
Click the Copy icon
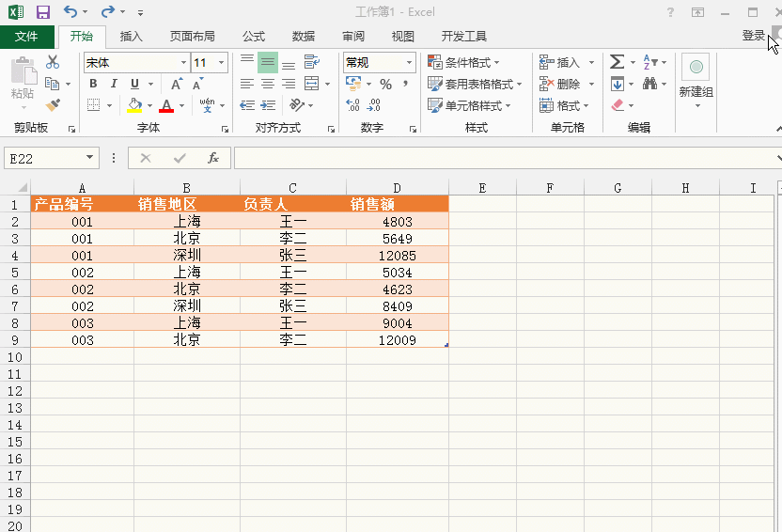pyautogui.click(x=52, y=84)
